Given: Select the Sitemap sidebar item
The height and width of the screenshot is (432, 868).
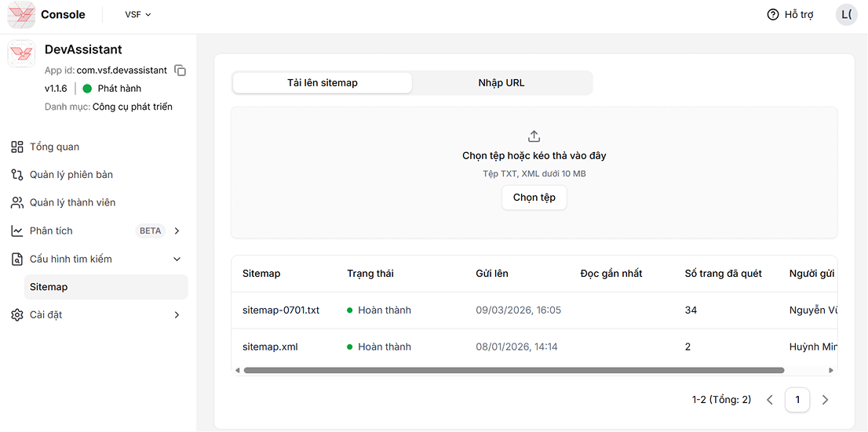Looking at the screenshot, I should pos(106,287).
